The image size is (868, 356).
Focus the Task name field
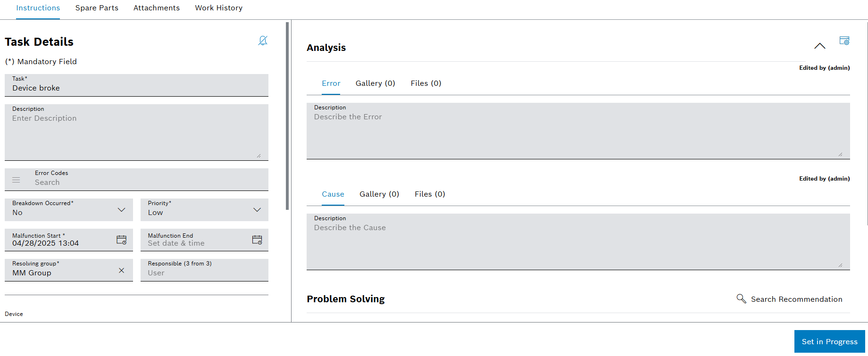click(136, 85)
